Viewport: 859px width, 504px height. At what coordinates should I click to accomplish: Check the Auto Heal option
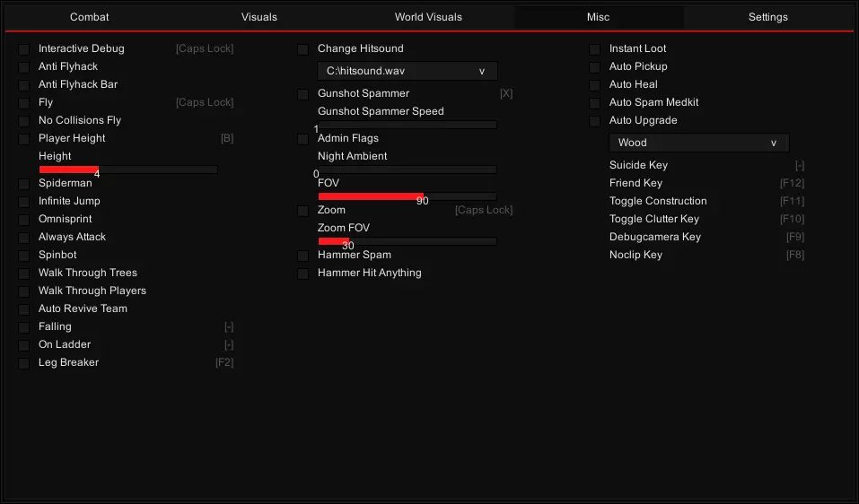tap(594, 85)
